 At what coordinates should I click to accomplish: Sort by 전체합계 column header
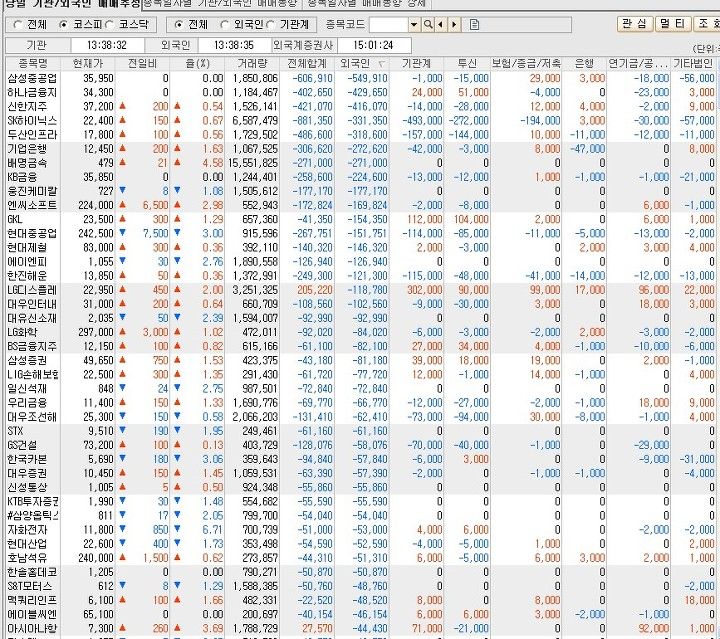click(307, 63)
